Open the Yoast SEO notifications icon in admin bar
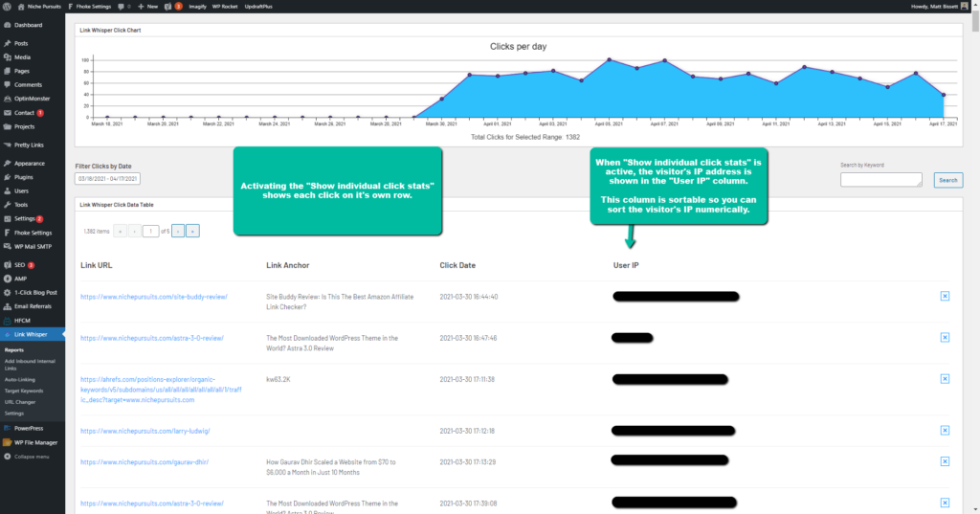 [172, 7]
